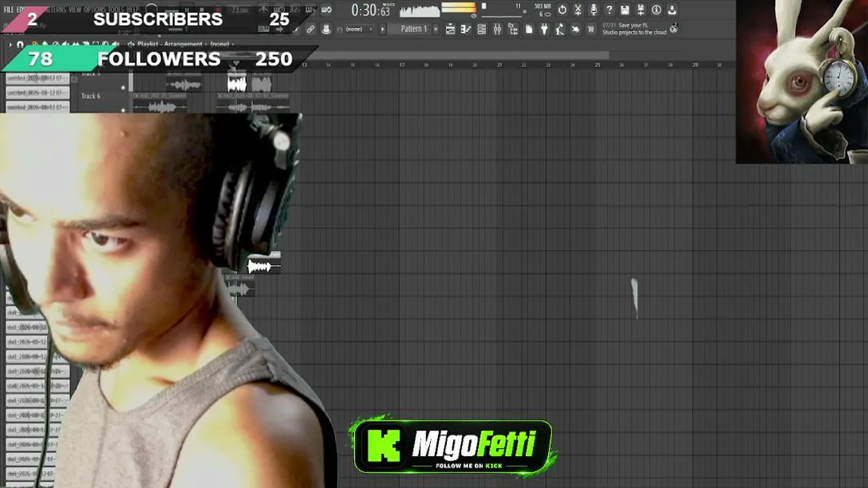Save a new version with floppy-plus icon
Image resolution: width=868 pixels, height=488 pixels.
[640, 9]
